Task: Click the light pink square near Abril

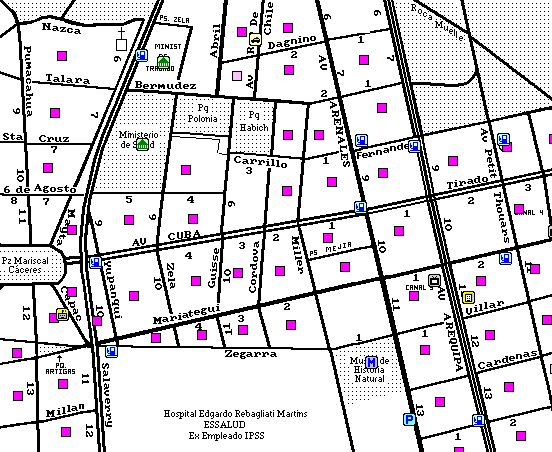Action: (237, 76)
